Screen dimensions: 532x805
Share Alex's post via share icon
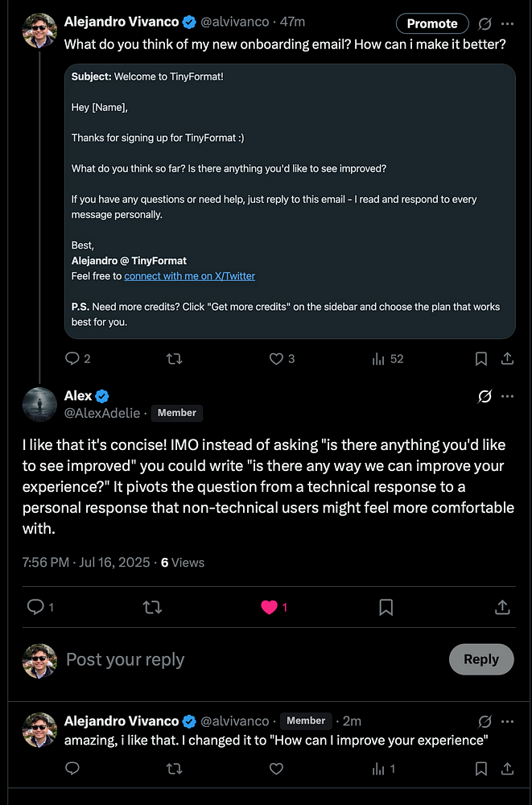click(502, 608)
